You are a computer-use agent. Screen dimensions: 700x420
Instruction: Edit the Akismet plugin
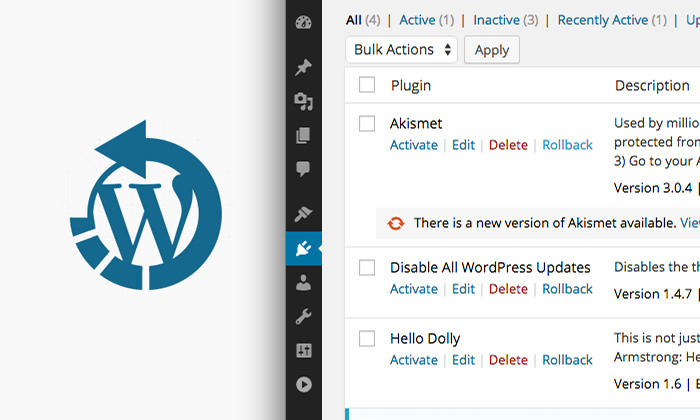pyautogui.click(x=463, y=145)
